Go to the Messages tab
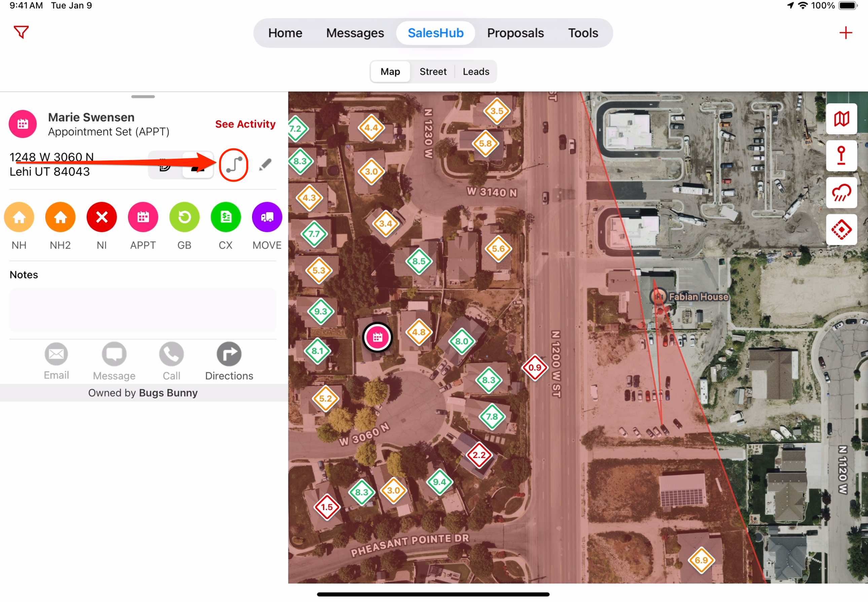The width and height of the screenshot is (868, 602). point(355,33)
